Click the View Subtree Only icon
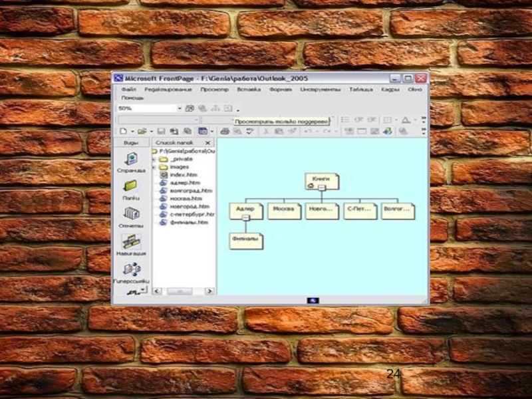 pos(228,108)
